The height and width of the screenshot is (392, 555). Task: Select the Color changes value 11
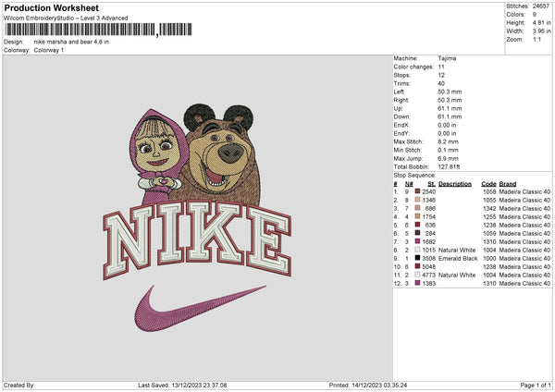click(441, 67)
